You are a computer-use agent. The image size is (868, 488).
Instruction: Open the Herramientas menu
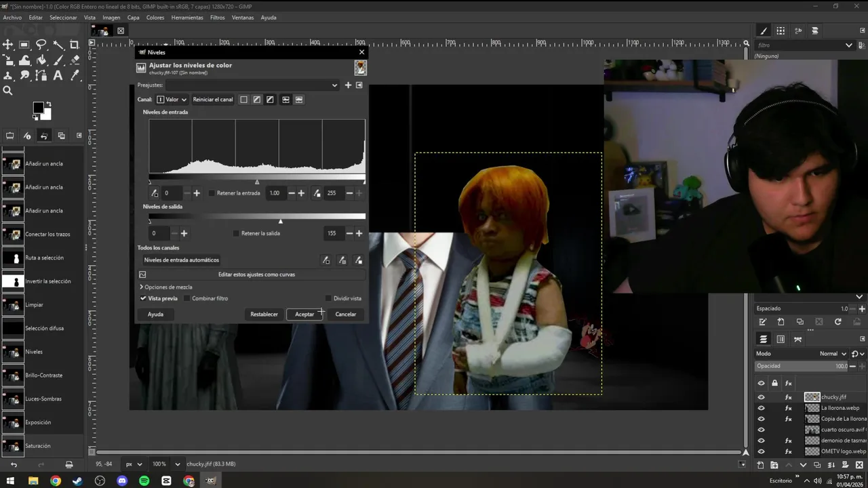pyautogui.click(x=186, y=18)
